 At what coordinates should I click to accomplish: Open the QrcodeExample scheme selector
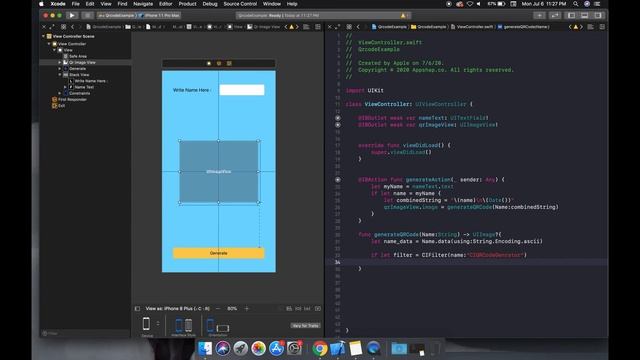pos(116,16)
